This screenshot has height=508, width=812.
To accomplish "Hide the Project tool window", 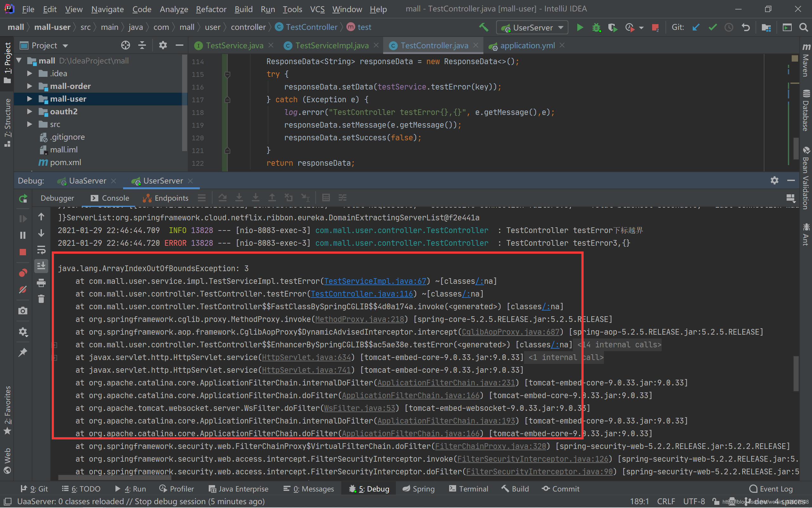I will point(180,45).
